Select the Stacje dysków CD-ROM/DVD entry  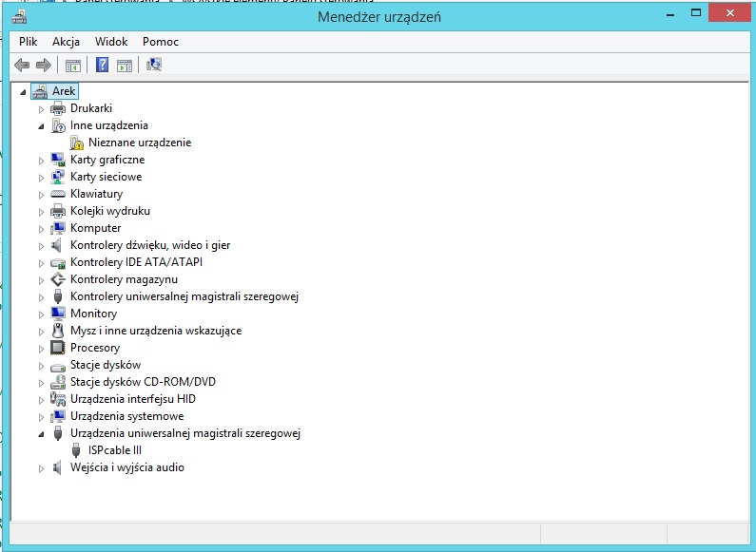(143, 382)
